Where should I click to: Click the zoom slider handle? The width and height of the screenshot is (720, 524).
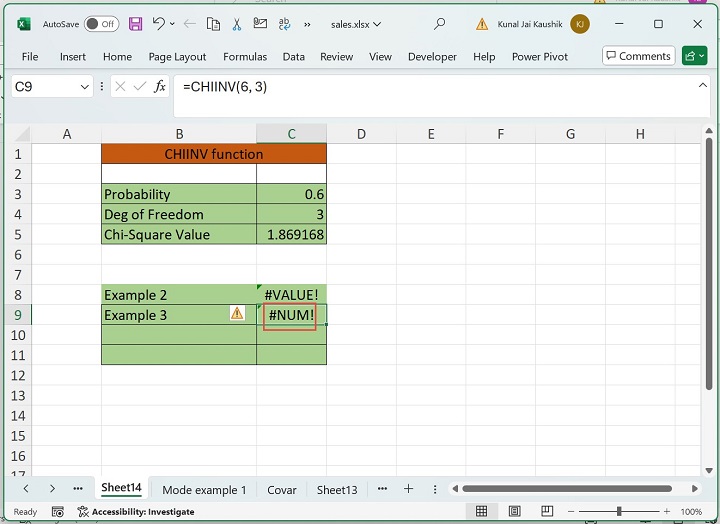pos(619,511)
